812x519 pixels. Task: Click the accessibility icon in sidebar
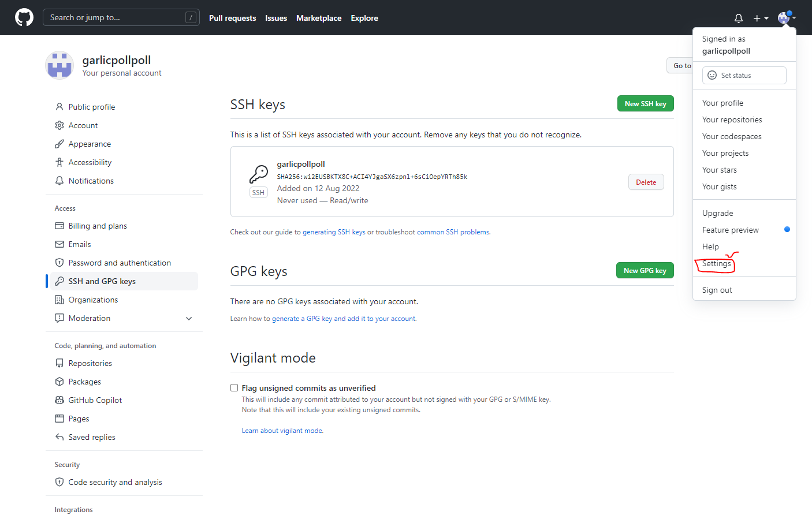pyautogui.click(x=59, y=162)
